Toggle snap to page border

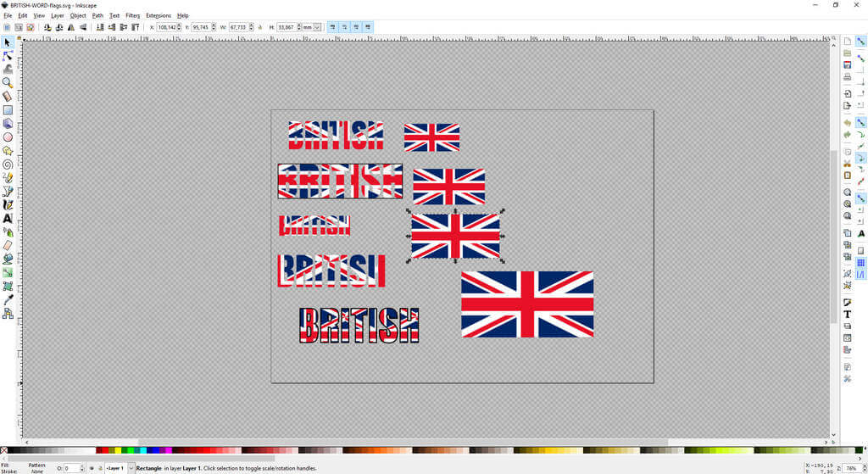861,250
